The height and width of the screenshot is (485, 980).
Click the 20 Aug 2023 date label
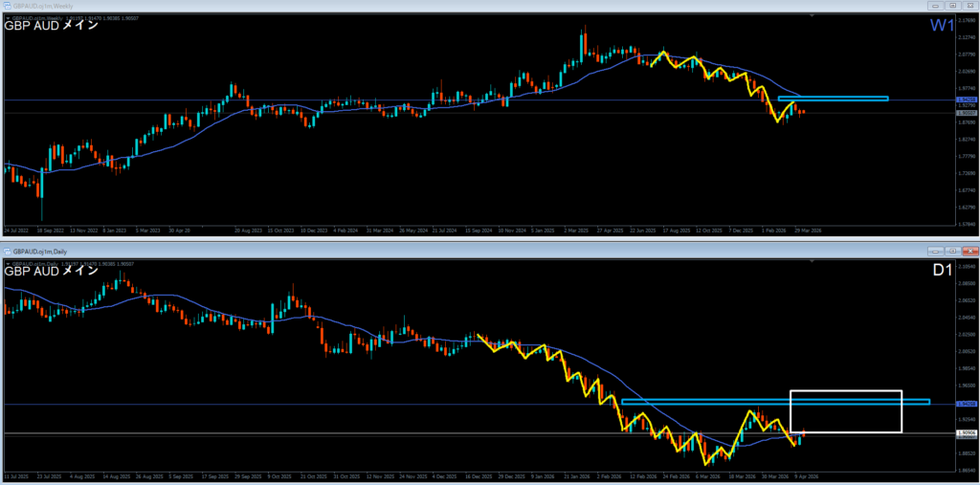pos(248,230)
